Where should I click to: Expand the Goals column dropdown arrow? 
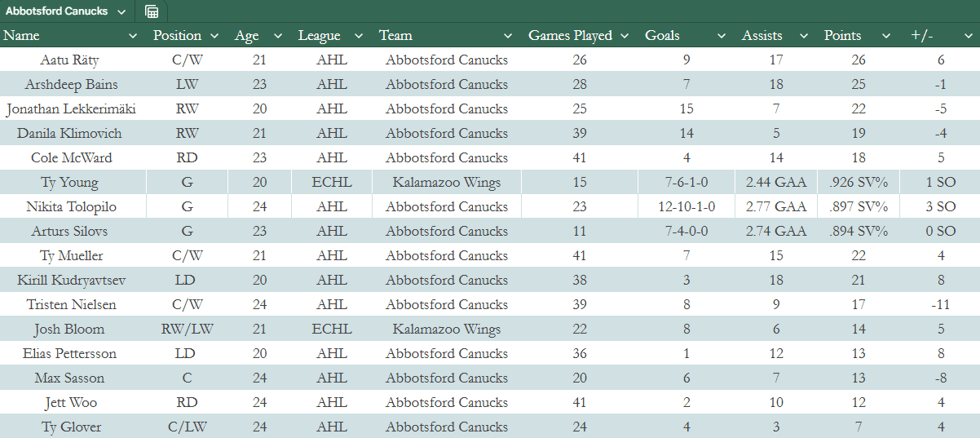click(722, 36)
